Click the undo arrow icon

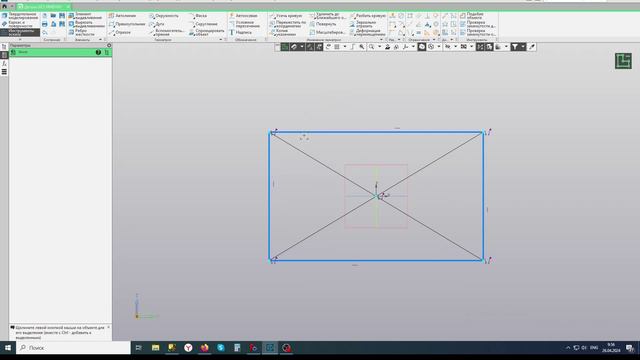(x=44, y=32)
